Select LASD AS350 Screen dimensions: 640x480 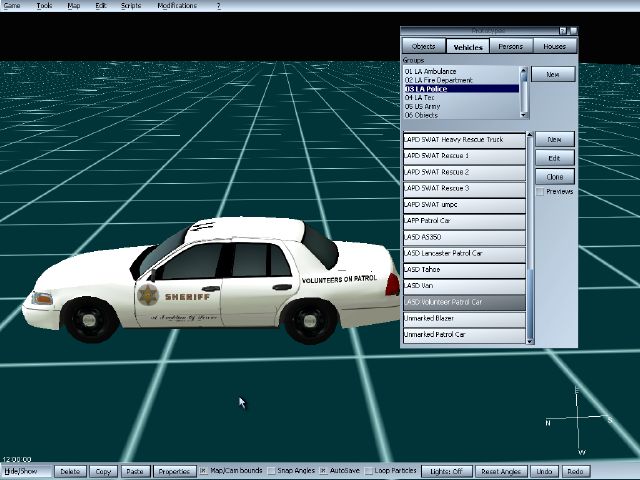pos(464,238)
